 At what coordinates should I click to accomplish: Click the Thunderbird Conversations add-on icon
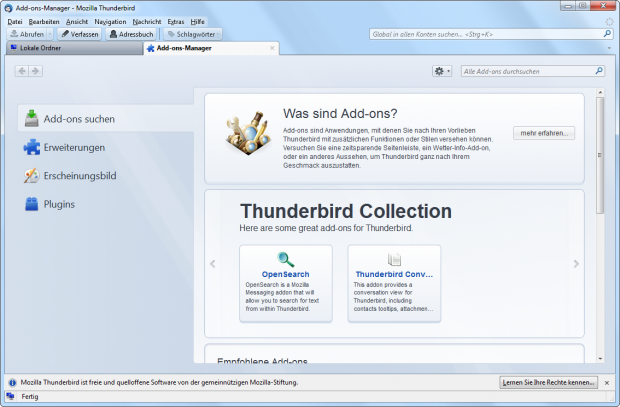click(394, 259)
